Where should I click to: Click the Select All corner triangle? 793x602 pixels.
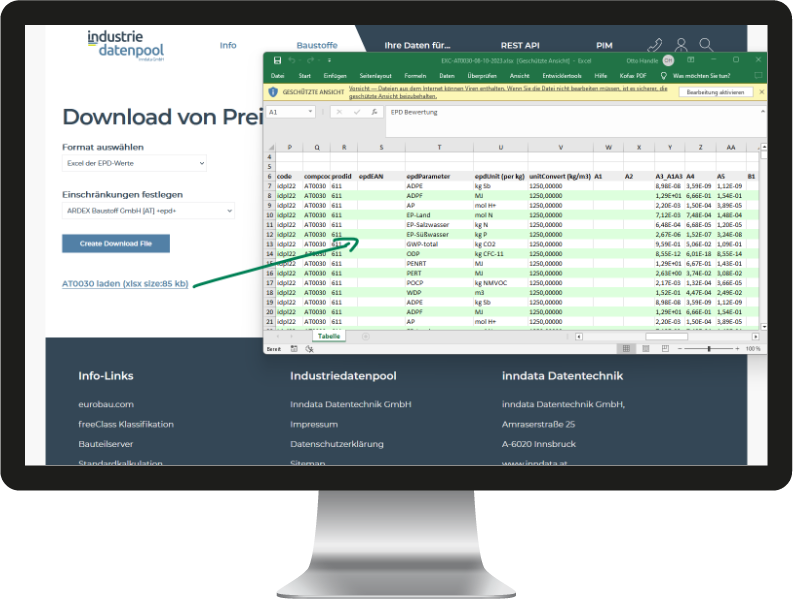point(271,147)
